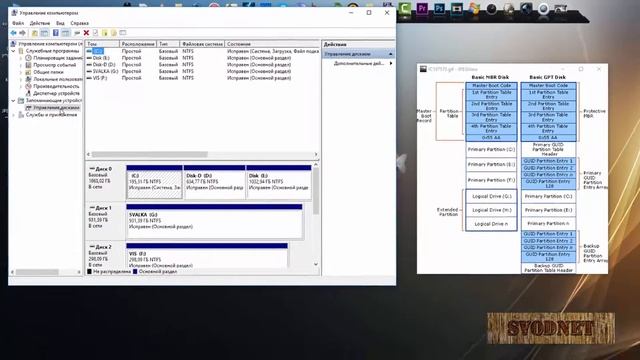
Task: Select the Disk (E:) volume row
Action: pos(202,58)
